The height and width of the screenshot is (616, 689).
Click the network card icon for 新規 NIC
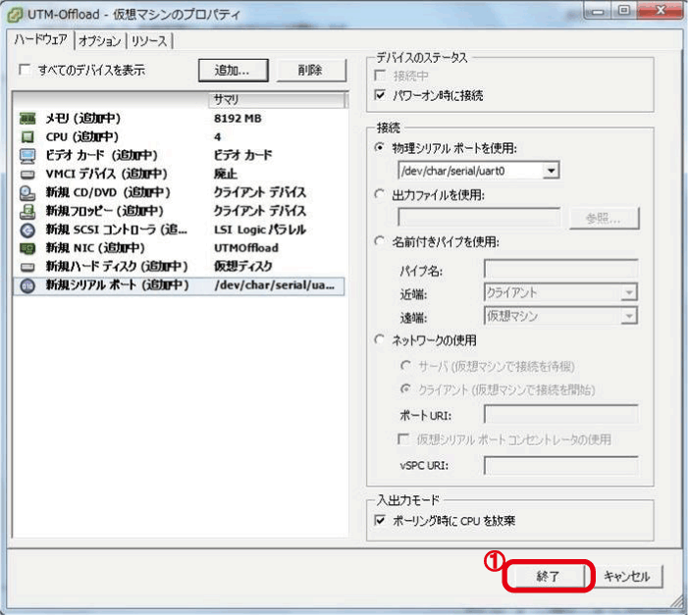tap(27, 248)
